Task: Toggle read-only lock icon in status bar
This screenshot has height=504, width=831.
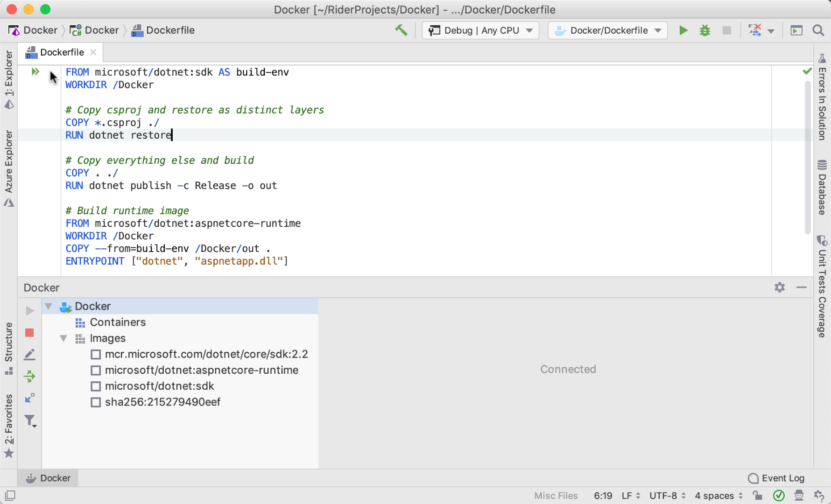Action: 758,496
